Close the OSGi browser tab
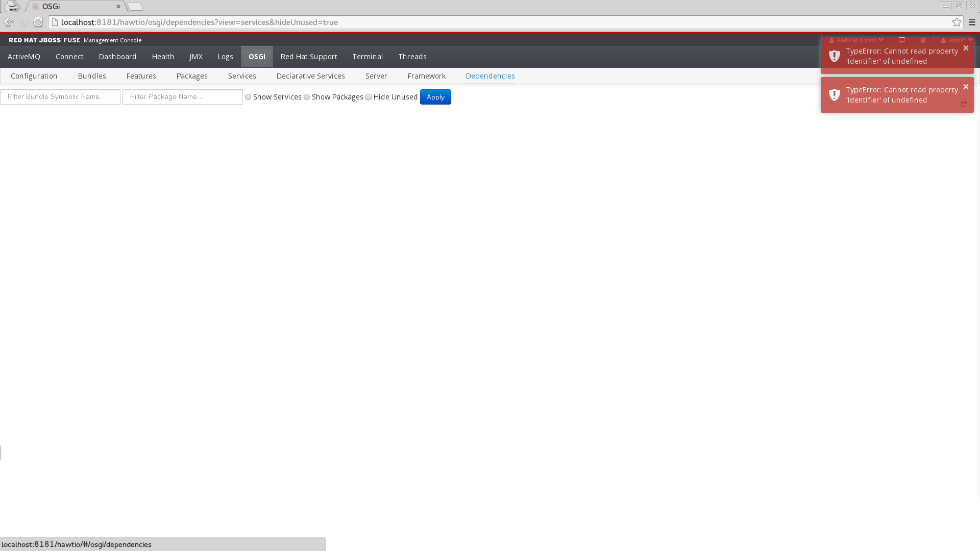Screen dimensions: 980x551 pyautogui.click(x=118, y=7)
